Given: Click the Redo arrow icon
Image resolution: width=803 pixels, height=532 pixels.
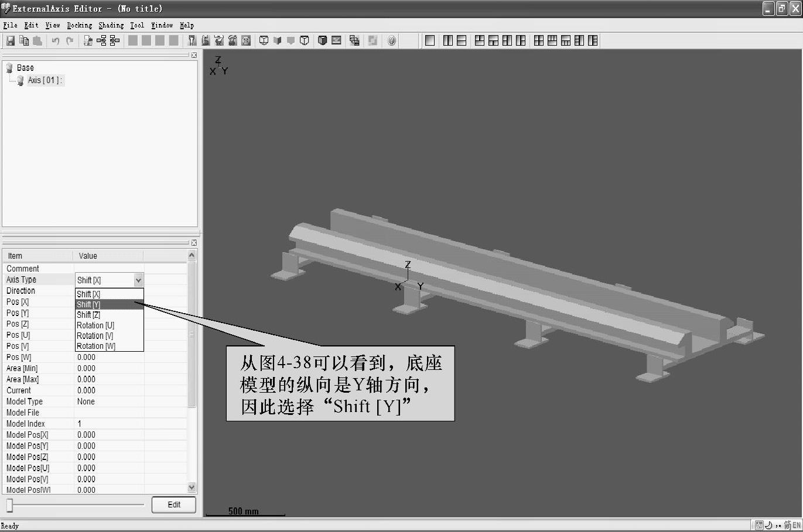Looking at the screenshot, I should point(70,40).
